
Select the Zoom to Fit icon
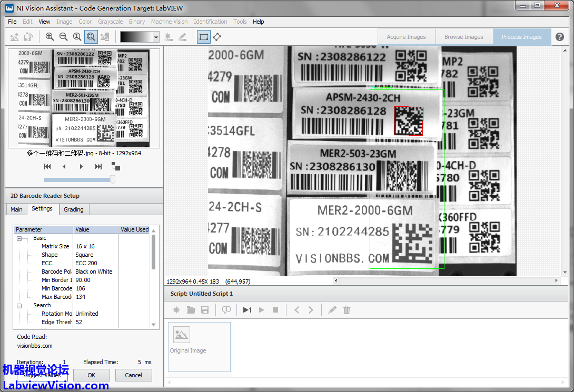click(91, 37)
